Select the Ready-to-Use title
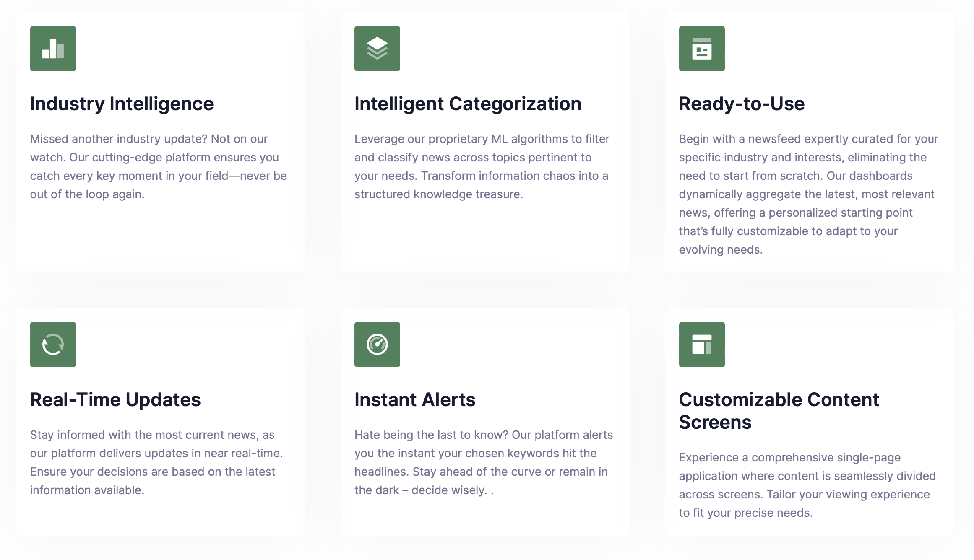The height and width of the screenshot is (560, 974). (742, 104)
